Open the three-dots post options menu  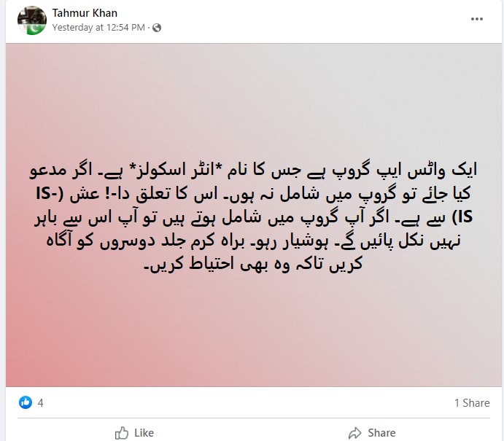point(477,19)
